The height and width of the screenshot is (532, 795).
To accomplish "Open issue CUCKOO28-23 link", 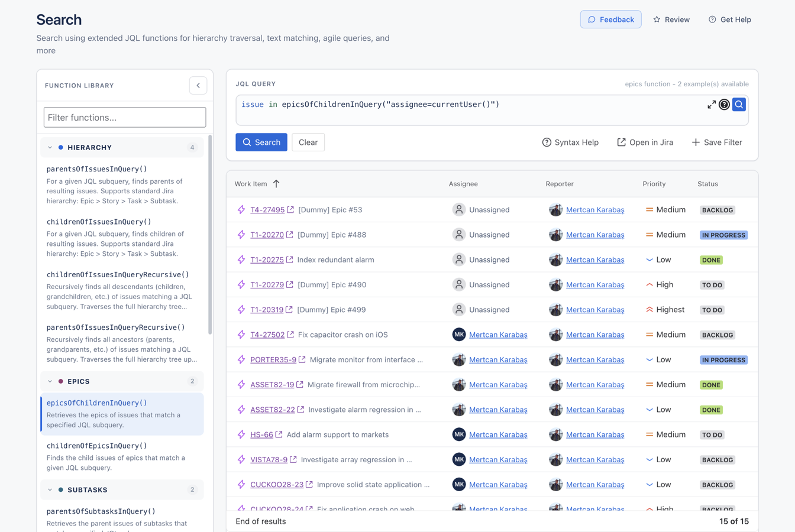I will tap(277, 484).
